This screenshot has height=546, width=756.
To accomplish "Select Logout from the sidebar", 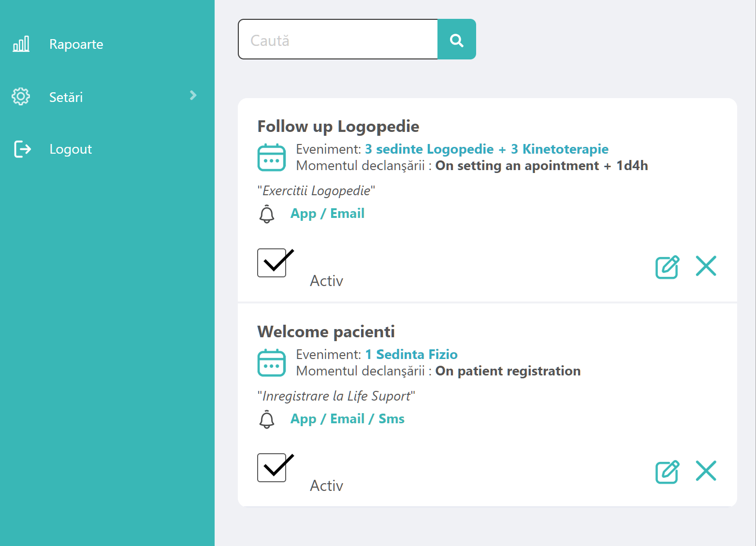I will click(x=71, y=149).
